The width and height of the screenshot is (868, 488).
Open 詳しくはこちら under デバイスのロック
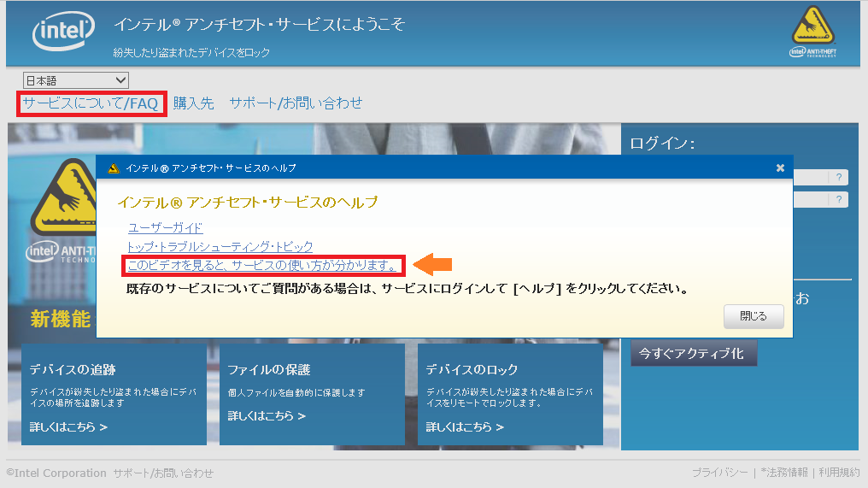click(x=465, y=427)
